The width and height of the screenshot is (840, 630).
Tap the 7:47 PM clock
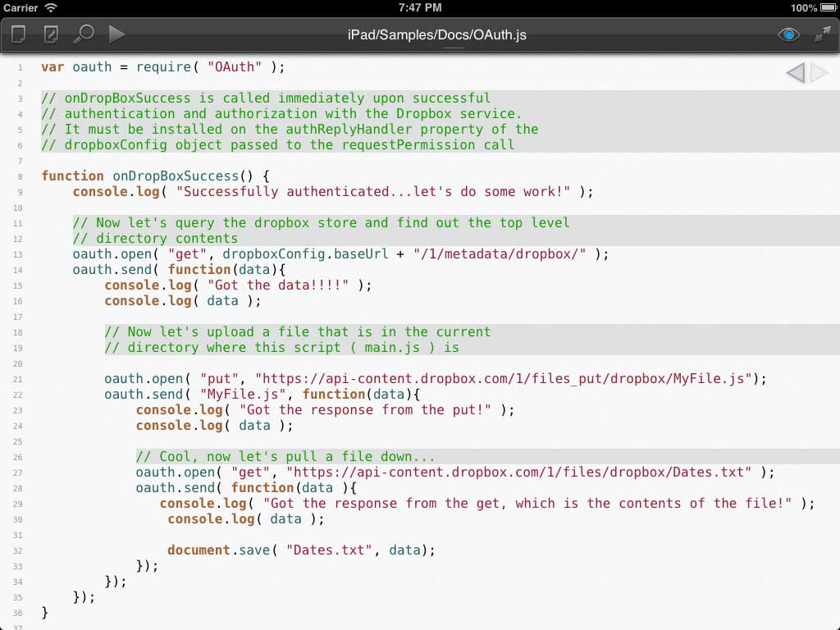click(420, 7)
